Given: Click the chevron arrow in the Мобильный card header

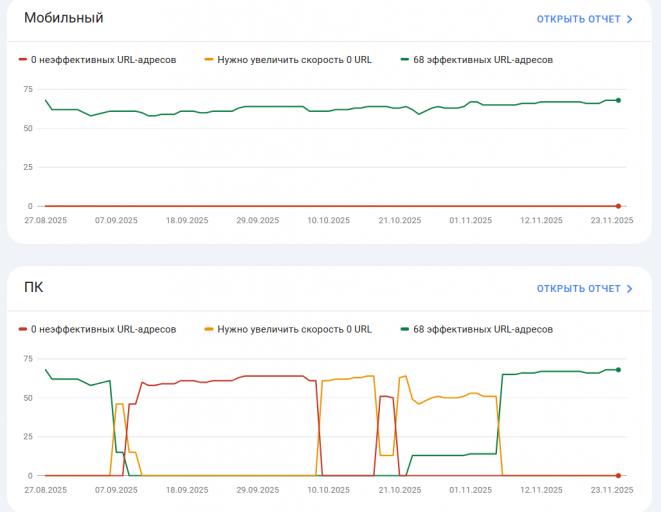Looking at the screenshot, I should (x=629, y=19).
